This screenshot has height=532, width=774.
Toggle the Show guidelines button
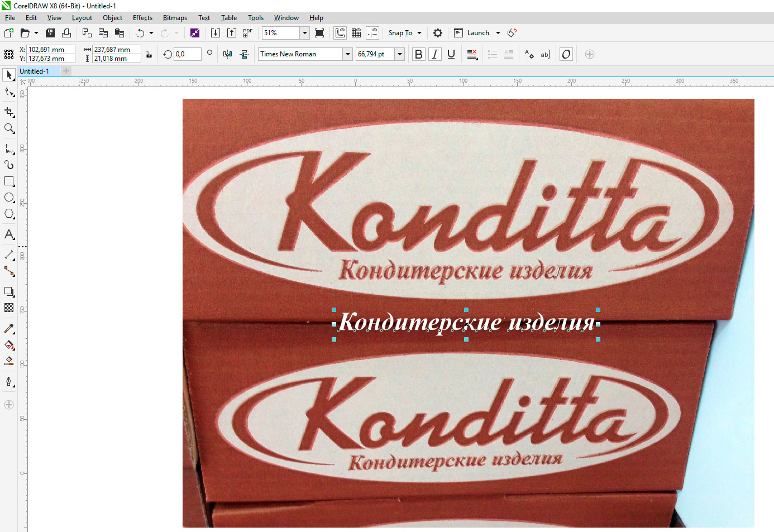pos(372,33)
